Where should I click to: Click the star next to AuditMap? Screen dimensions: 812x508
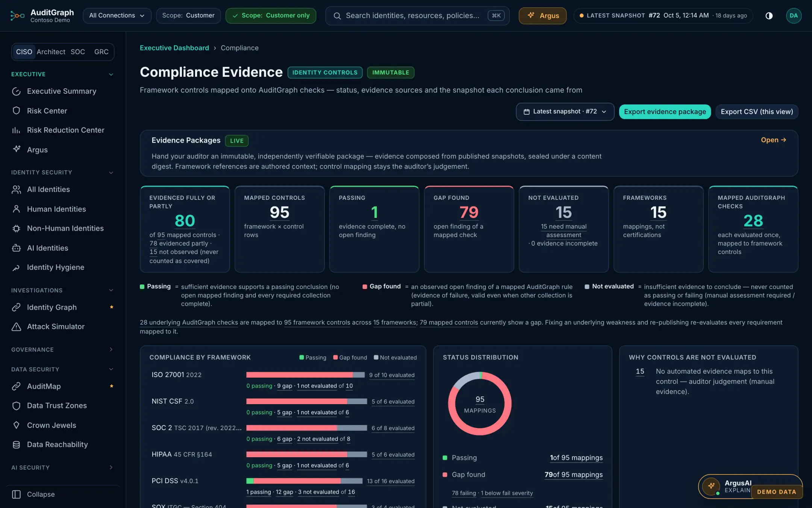(x=111, y=386)
